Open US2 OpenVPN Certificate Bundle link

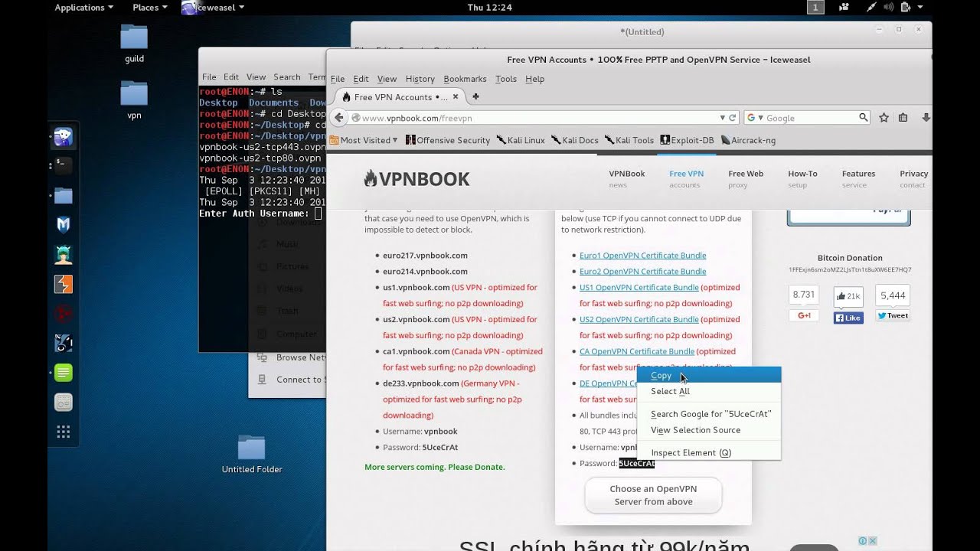pyautogui.click(x=639, y=320)
